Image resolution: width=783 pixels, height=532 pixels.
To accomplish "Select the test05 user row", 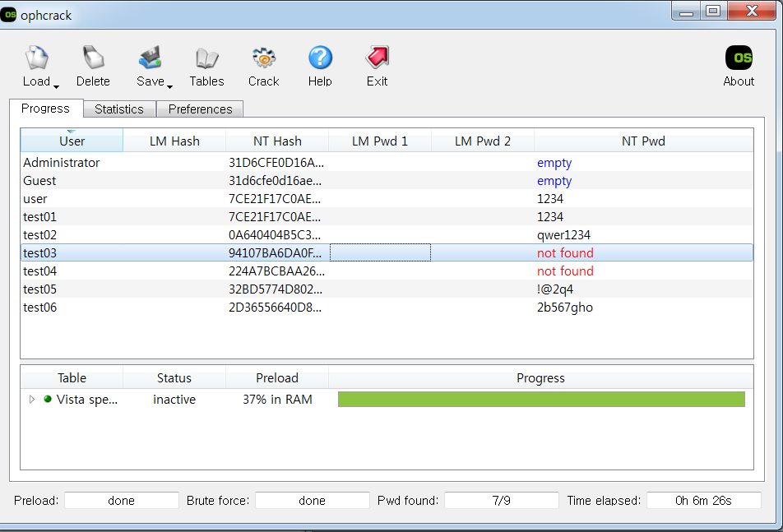I will [387, 289].
